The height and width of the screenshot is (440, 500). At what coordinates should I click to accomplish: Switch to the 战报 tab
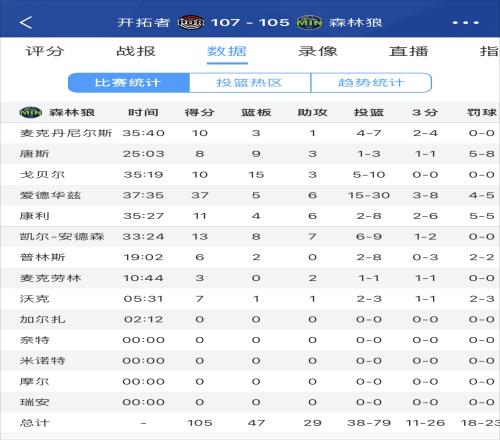click(x=136, y=51)
